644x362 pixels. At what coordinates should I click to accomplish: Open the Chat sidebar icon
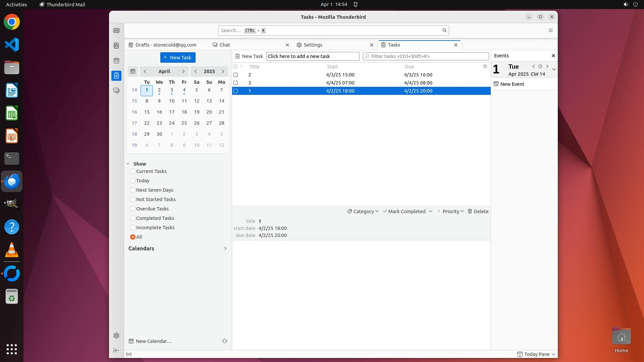pyautogui.click(x=116, y=91)
